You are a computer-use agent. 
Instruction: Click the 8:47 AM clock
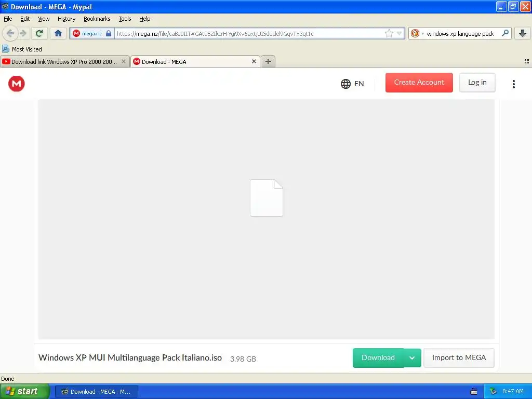pos(513,391)
